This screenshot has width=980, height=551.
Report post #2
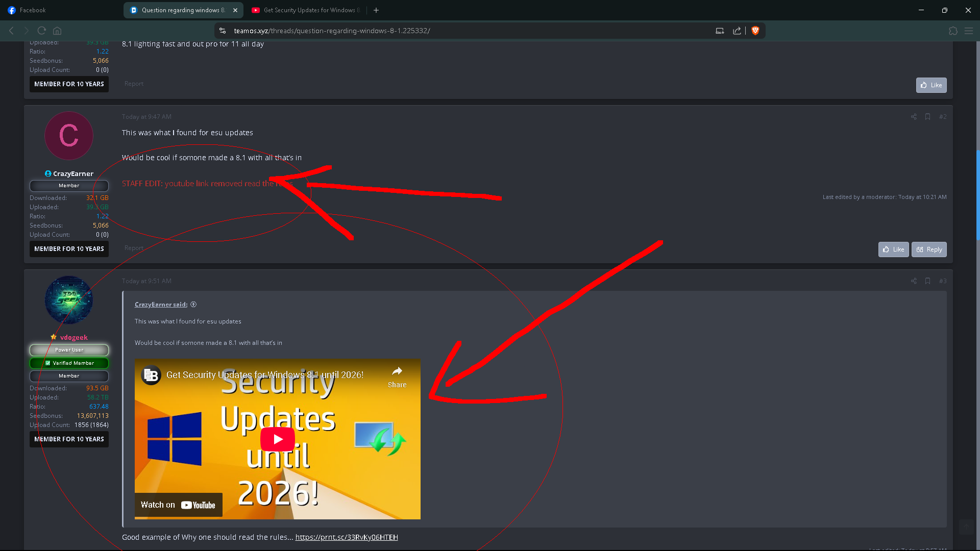pyautogui.click(x=134, y=248)
